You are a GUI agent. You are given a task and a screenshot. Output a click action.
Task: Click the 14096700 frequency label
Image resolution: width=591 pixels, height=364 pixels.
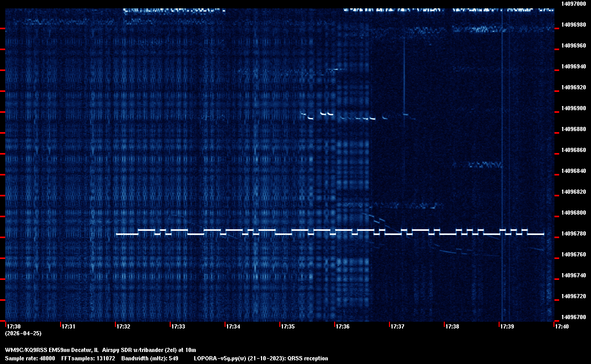click(573, 317)
